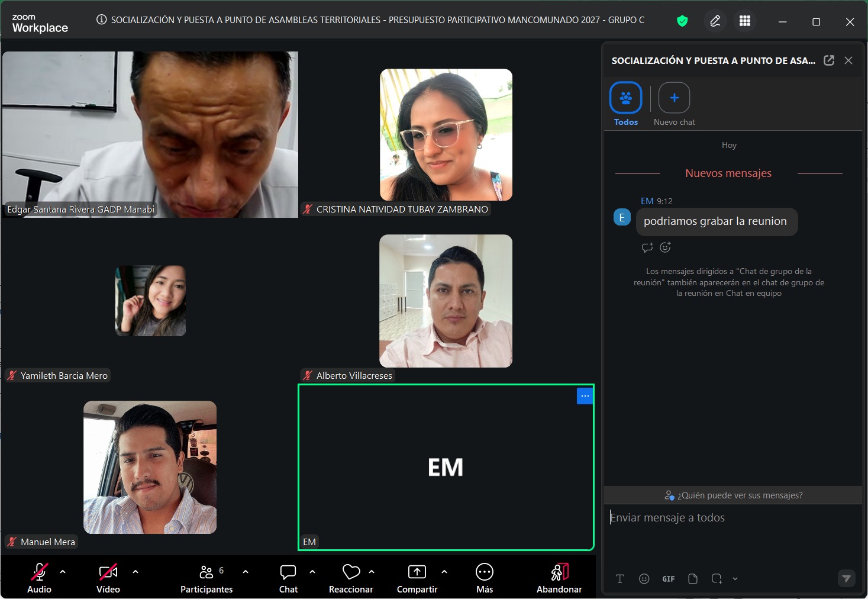Open the Participantes panel
Screen dimensions: 868x599
click(x=206, y=578)
